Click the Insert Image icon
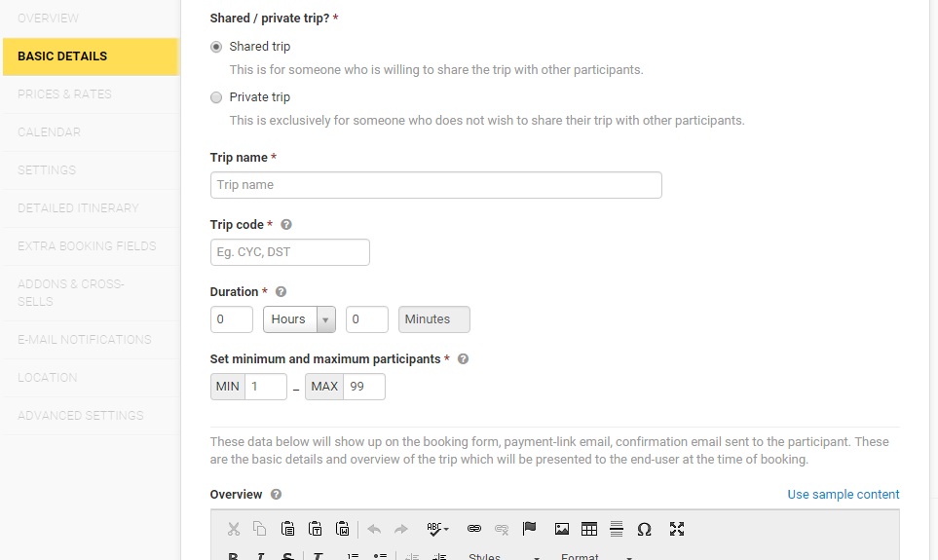The width and height of the screenshot is (938, 560). 562,529
